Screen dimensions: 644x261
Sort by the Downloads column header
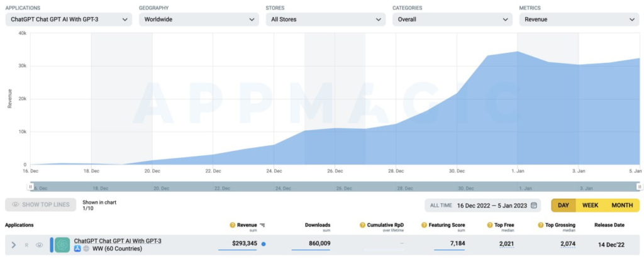(318, 225)
